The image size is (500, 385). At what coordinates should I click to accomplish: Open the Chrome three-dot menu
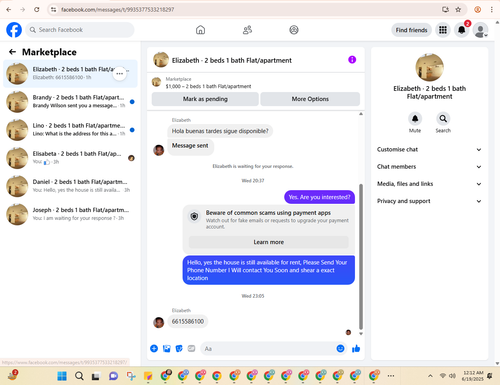click(x=492, y=10)
